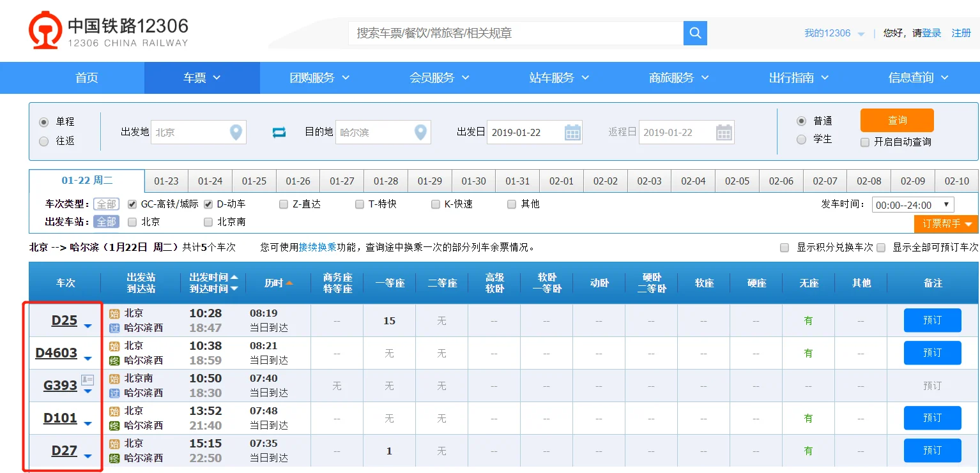This screenshot has height=473, width=980.
Task: Open the 发车时间 time range dropdown
Action: point(913,204)
